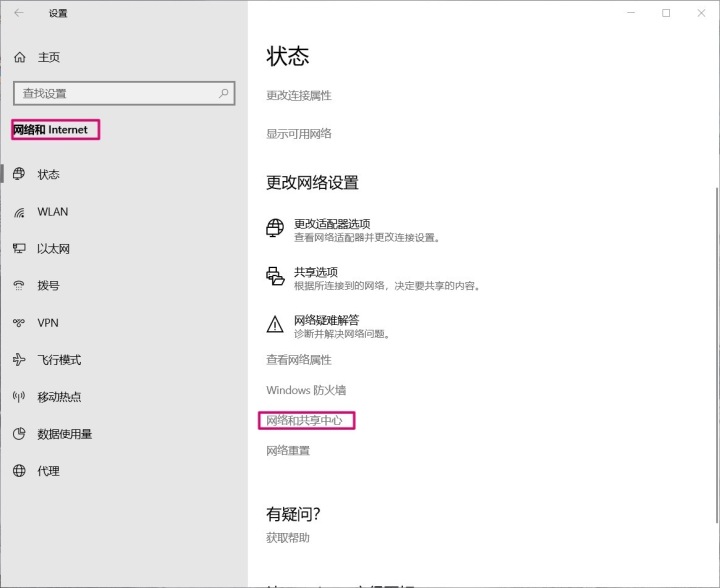Click 查看网络属性 link
The image size is (720, 588).
(299, 360)
